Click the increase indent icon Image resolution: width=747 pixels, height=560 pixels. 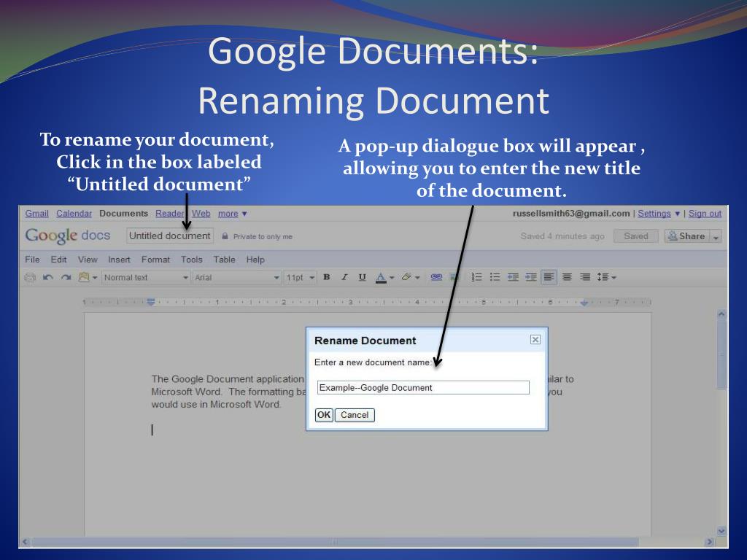(x=531, y=277)
